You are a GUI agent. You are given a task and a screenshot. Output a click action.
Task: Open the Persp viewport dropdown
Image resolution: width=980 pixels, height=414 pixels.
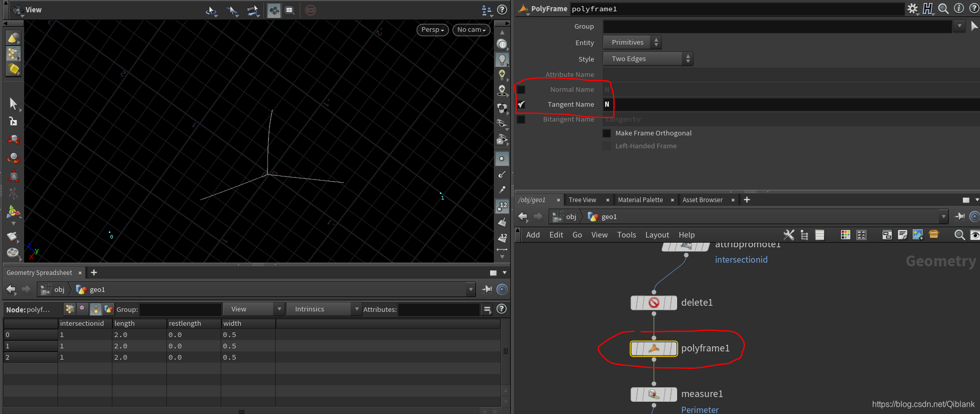tap(433, 30)
